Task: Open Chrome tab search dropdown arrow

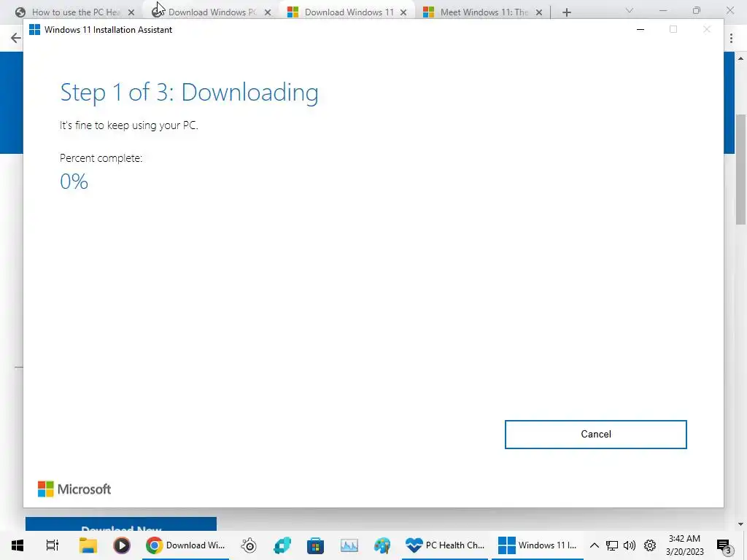Action: click(x=630, y=10)
